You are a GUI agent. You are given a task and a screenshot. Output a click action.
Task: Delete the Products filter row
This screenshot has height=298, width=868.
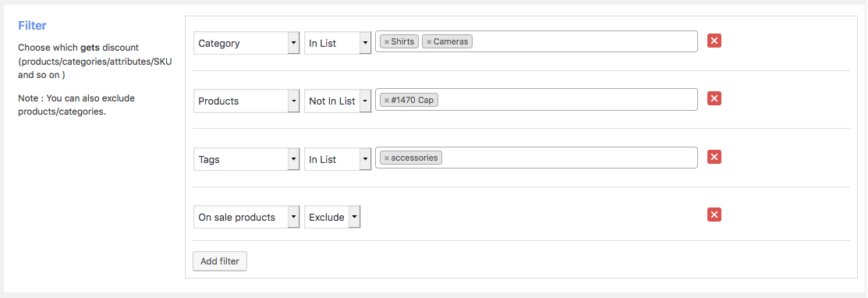[714, 98]
